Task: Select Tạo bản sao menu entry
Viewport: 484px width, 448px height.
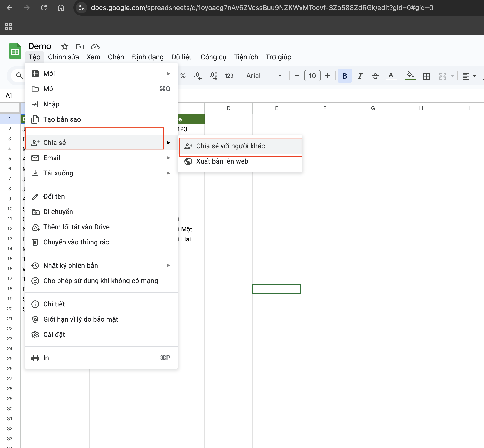Action: click(62, 119)
